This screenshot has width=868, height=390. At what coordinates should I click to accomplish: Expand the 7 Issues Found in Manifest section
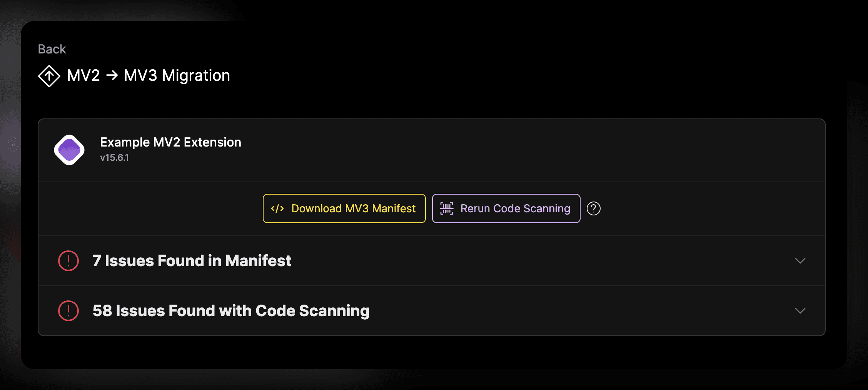tap(192, 261)
